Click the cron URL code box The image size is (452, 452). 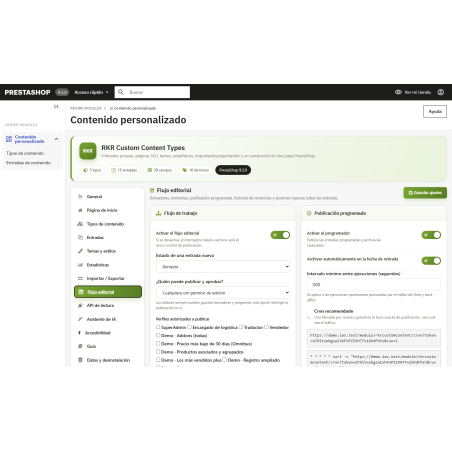(x=374, y=338)
